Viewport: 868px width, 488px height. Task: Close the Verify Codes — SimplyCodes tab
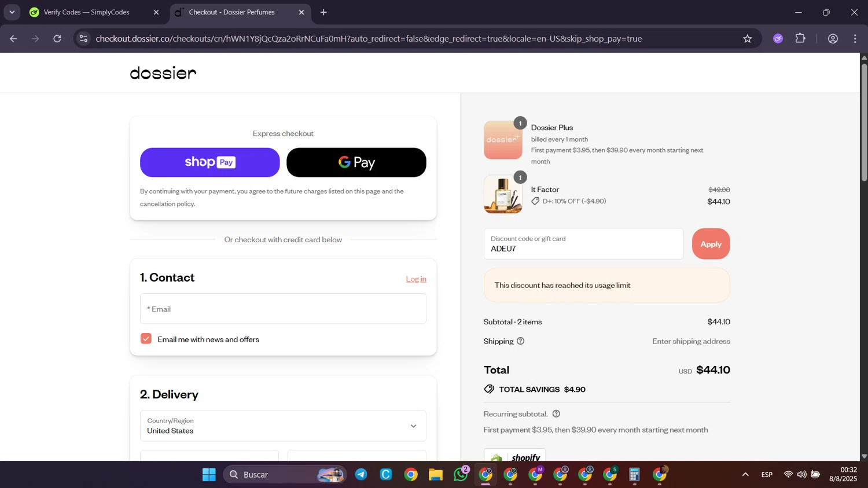point(156,12)
